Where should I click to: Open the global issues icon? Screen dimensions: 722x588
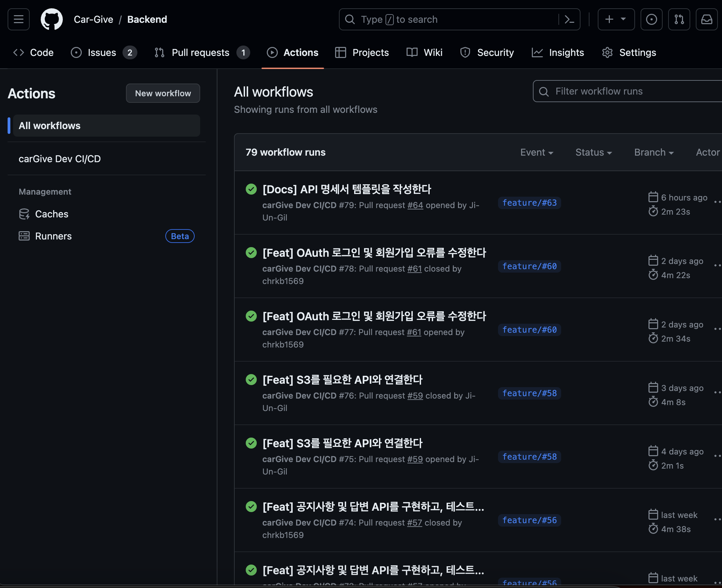click(x=652, y=19)
